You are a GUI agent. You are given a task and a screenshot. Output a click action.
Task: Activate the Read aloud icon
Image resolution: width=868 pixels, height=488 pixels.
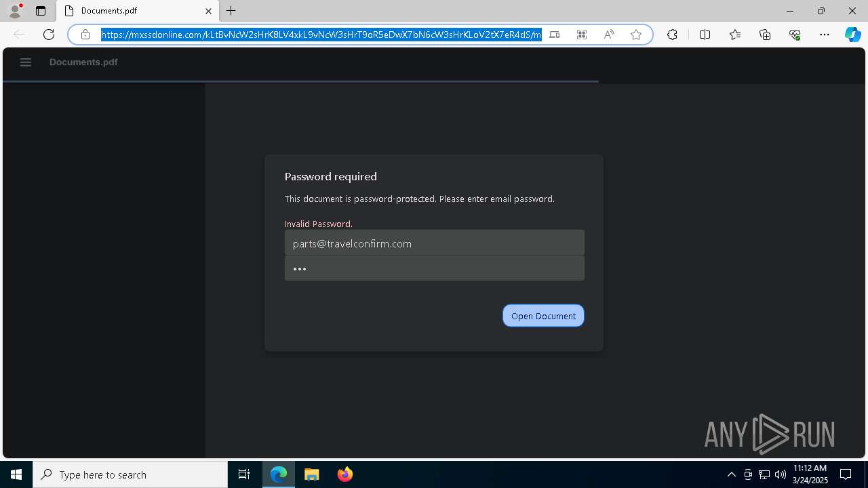(609, 35)
